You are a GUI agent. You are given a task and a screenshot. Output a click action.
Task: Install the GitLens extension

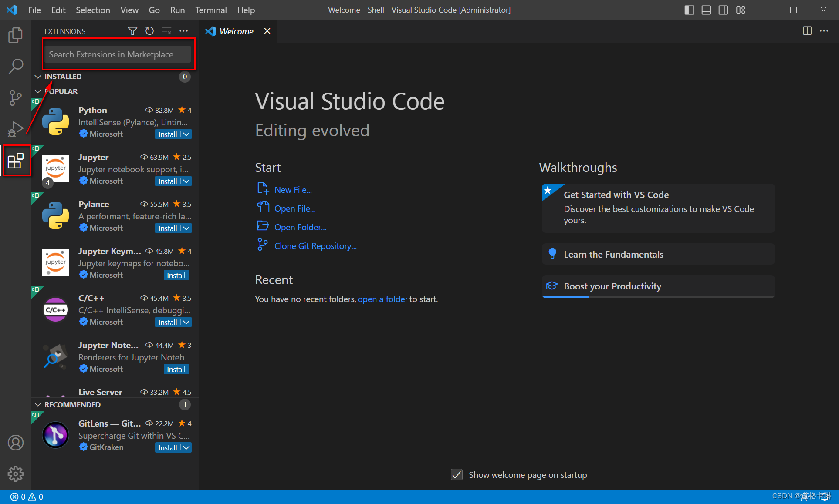coord(168,448)
